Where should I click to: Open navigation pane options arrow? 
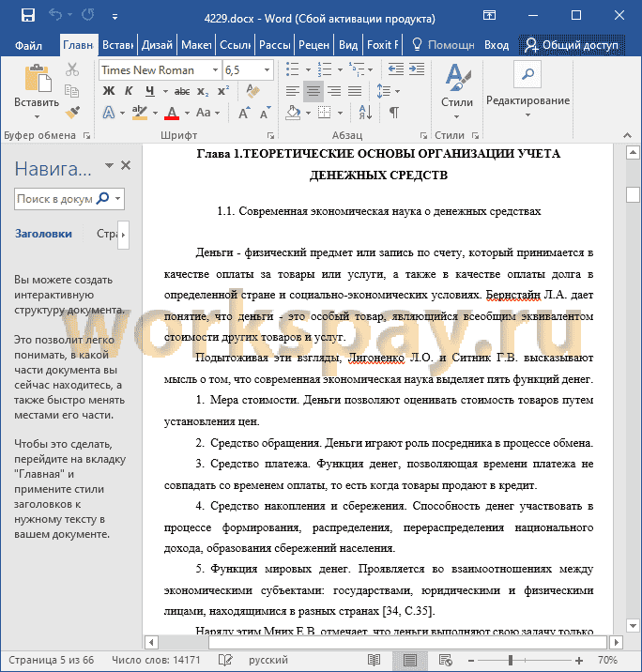(x=109, y=165)
